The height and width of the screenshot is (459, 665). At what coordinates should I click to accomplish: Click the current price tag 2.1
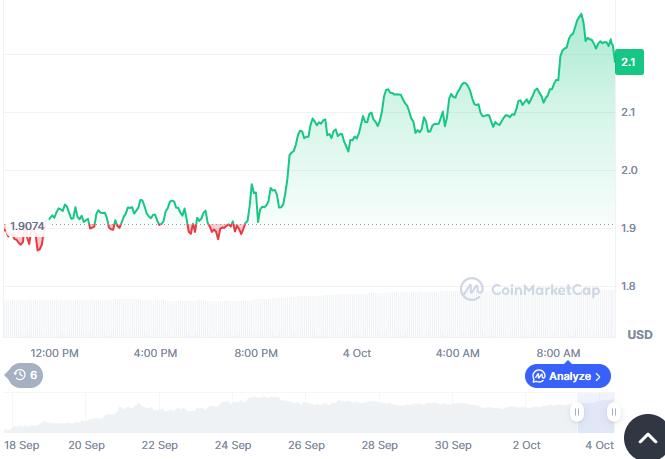[x=628, y=62]
